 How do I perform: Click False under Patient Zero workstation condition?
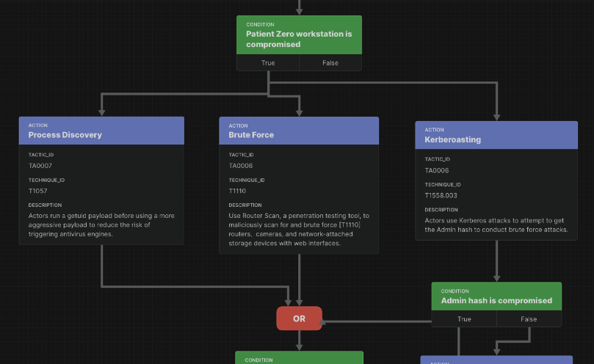(x=330, y=63)
